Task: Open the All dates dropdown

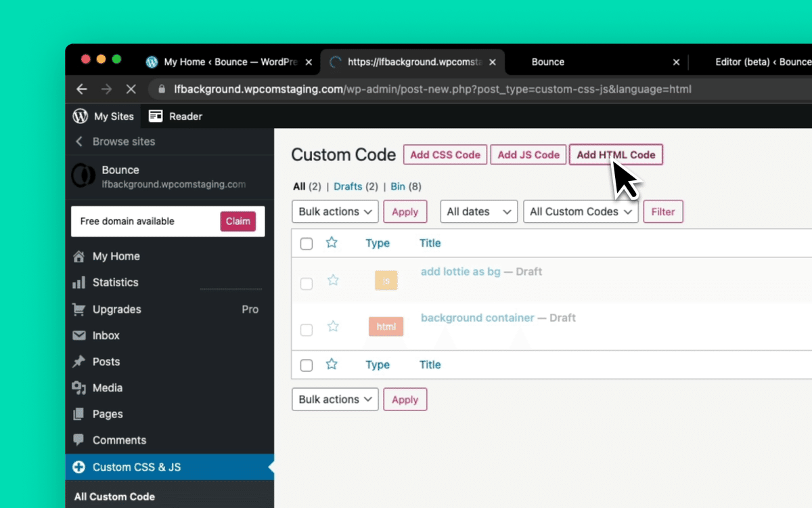Action: (479, 211)
